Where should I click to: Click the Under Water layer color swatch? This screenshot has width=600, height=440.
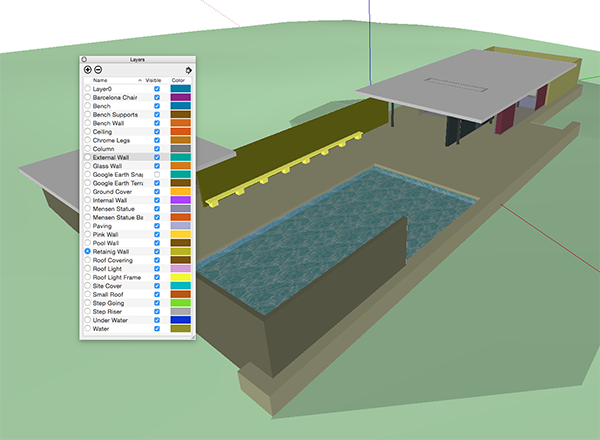pos(180,320)
